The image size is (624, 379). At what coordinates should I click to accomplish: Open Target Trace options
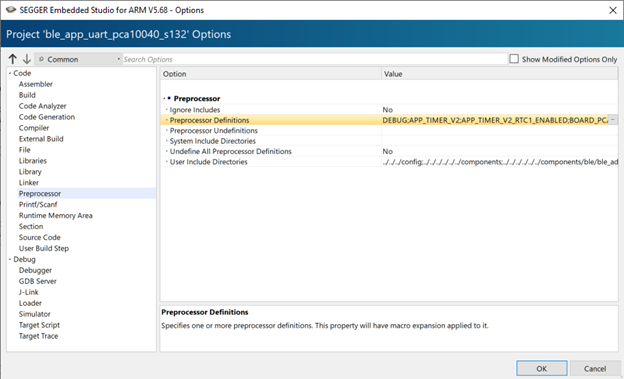[x=39, y=336]
